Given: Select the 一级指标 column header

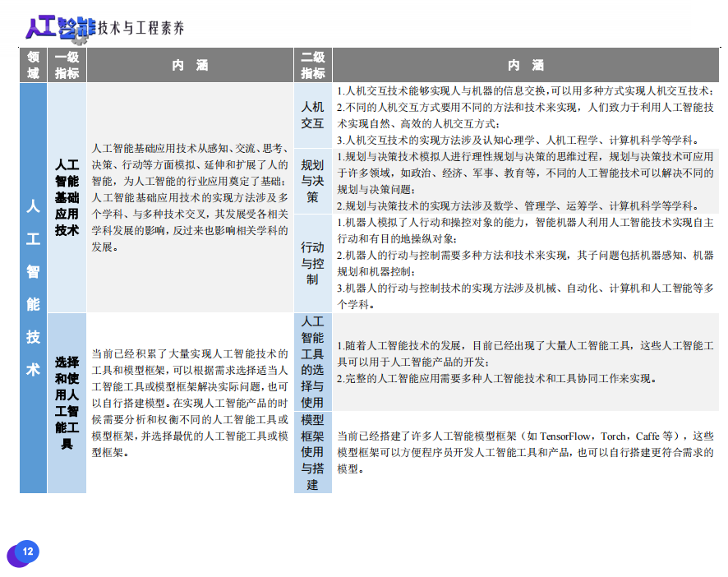Looking at the screenshot, I should pyautogui.click(x=67, y=65).
